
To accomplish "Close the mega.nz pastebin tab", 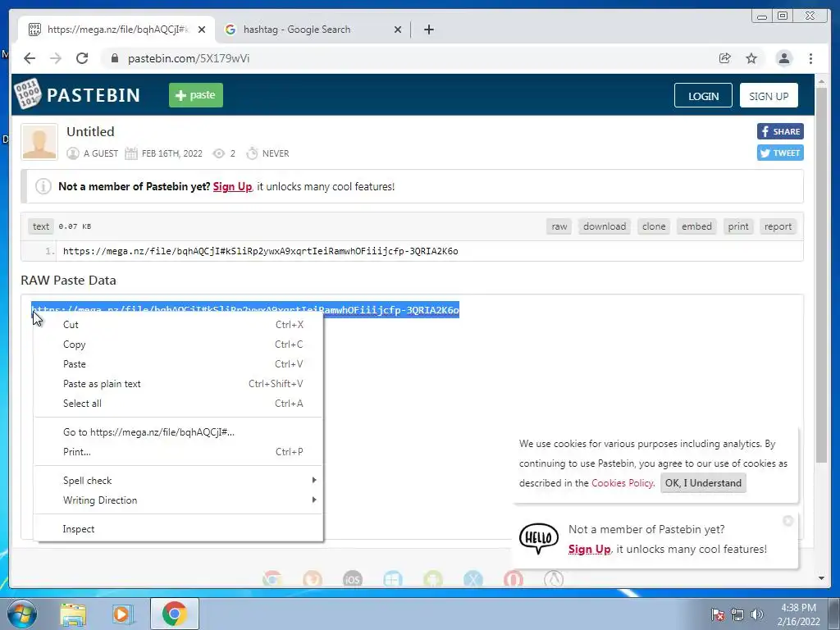I will [202, 30].
